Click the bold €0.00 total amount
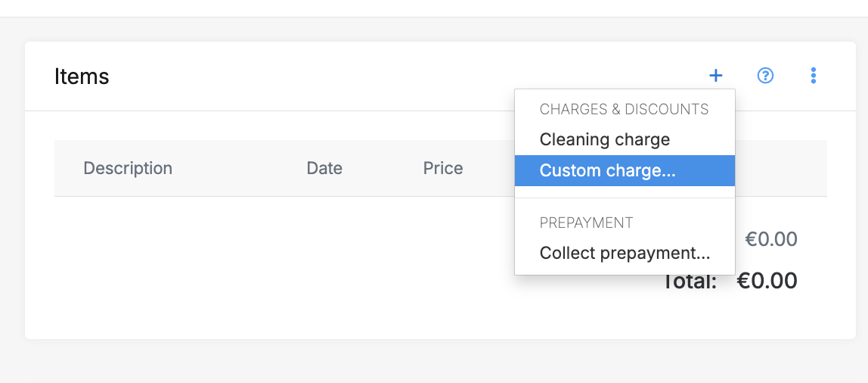 (767, 282)
